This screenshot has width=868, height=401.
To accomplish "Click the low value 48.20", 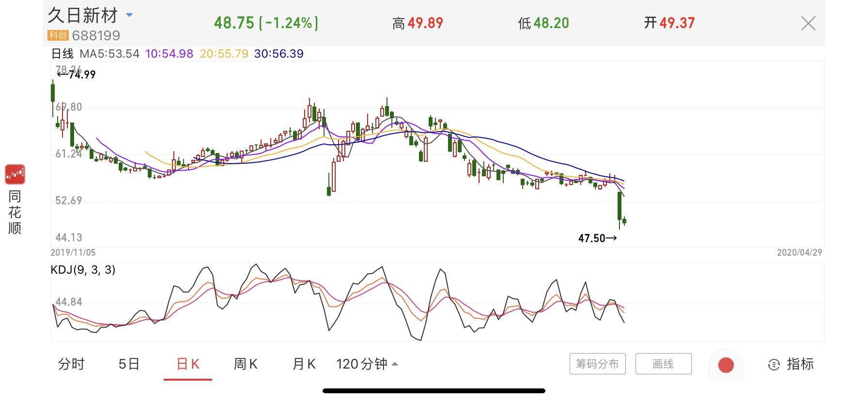I will pos(551,23).
